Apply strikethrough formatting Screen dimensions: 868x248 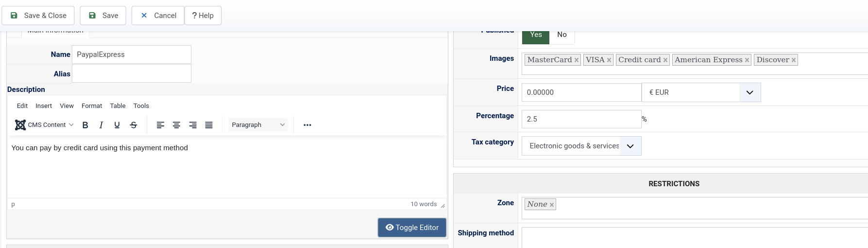point(134,125)
